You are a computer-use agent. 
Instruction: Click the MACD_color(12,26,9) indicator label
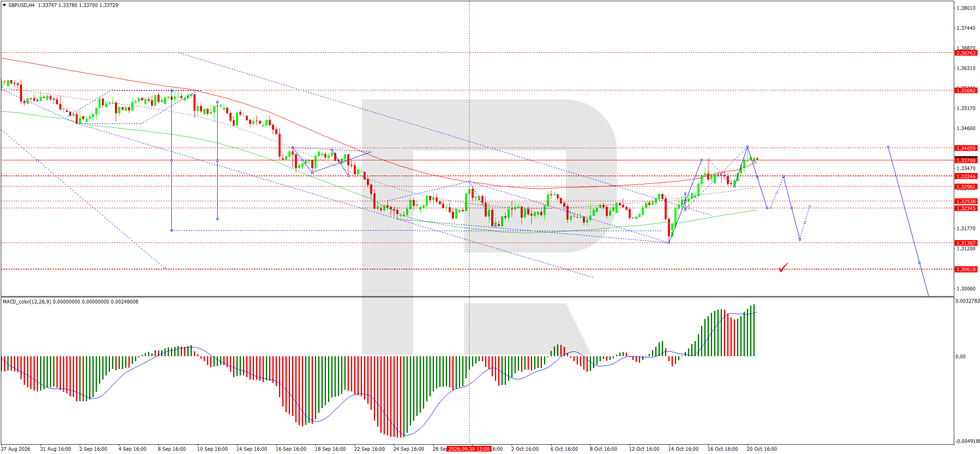click(x=27, y=302)
